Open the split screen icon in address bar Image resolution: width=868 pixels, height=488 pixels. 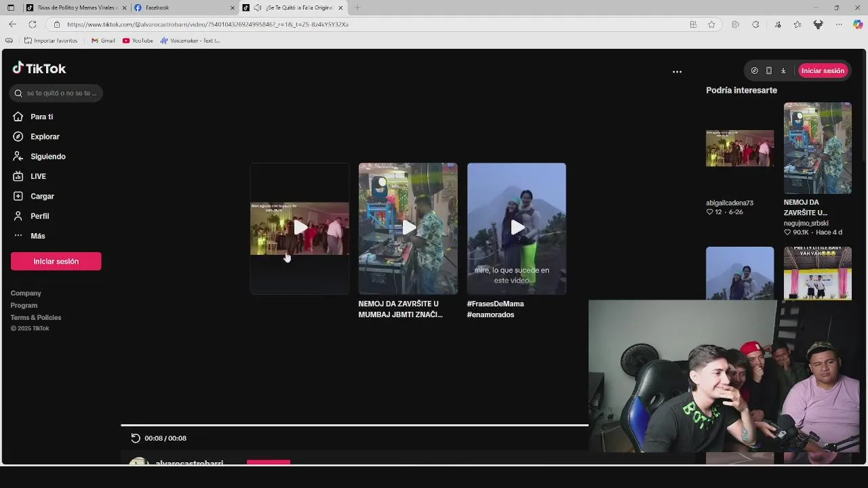tap(693, 24)
